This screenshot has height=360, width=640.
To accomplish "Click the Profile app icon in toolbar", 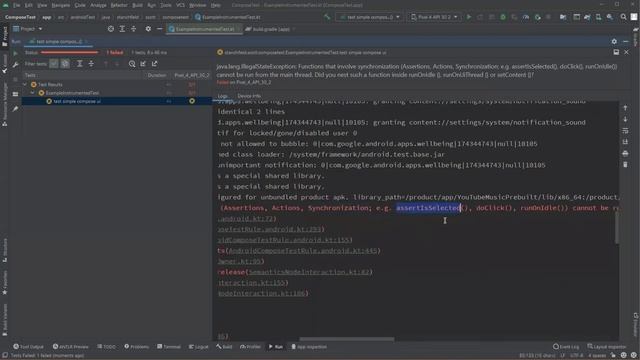I will (526, 17).
